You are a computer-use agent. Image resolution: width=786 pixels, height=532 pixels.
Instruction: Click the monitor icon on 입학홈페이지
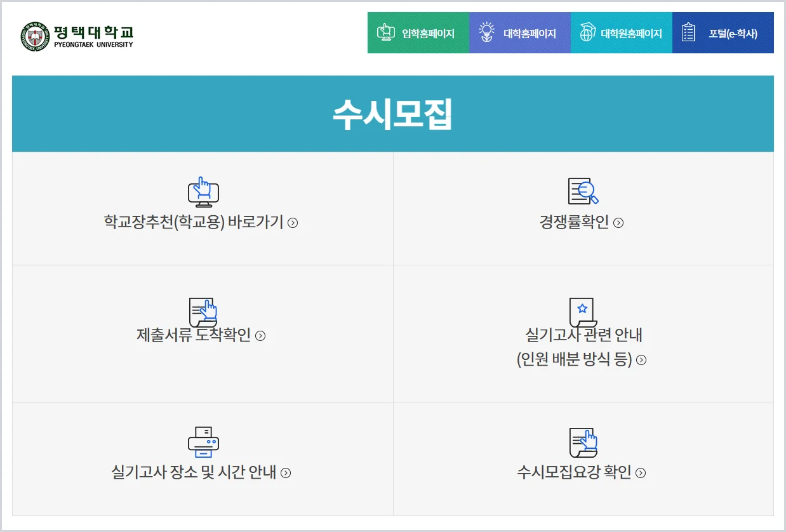coord(386,32)
